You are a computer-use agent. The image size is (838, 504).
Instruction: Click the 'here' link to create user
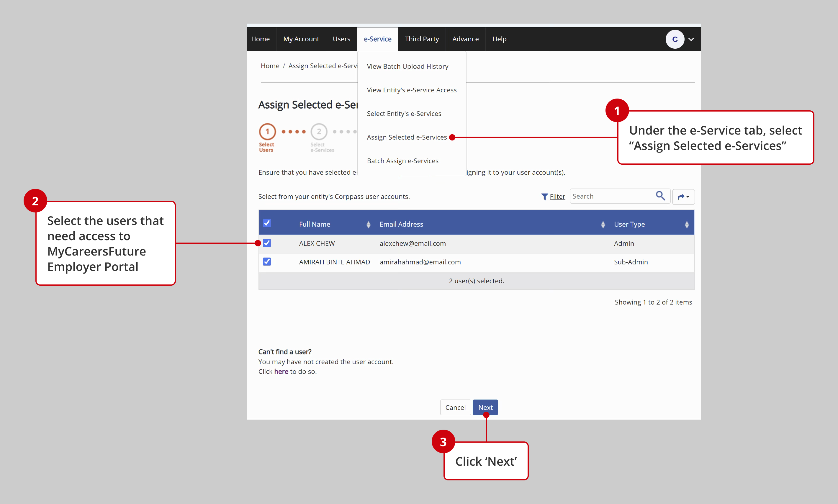[x=281, y=372]
